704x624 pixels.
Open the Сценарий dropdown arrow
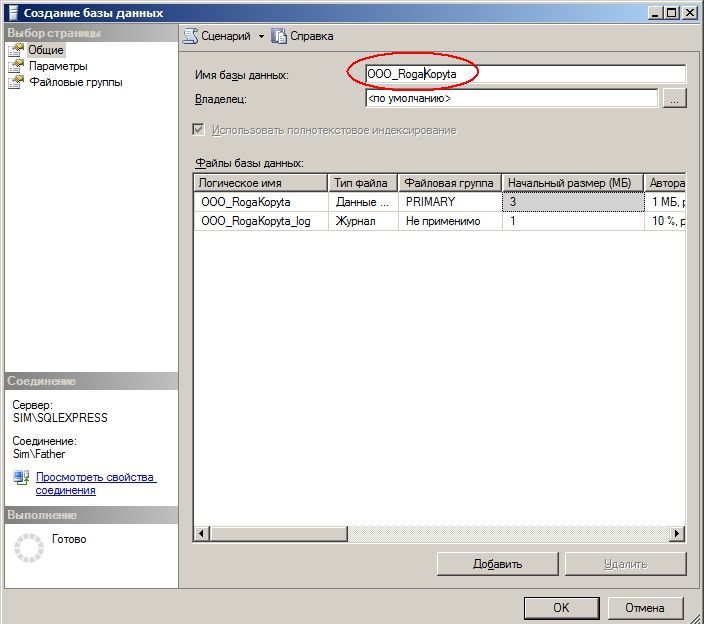261,36
